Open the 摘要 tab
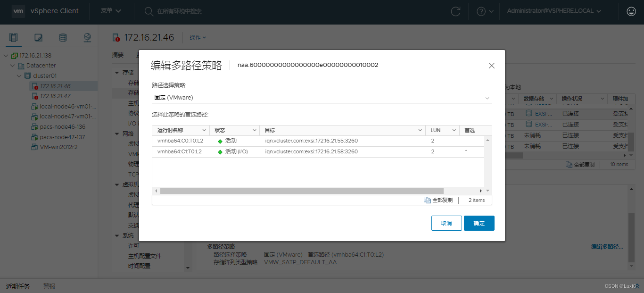The width and height of the screenshot is (644, 293). coord(118,55)
